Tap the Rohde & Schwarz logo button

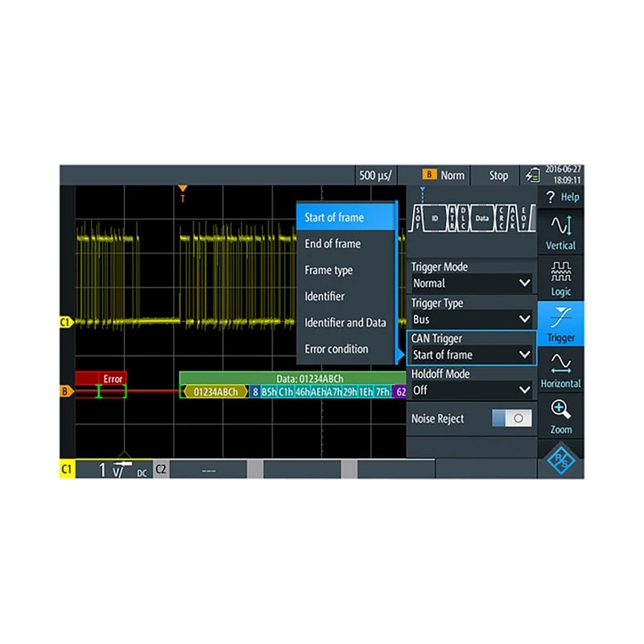point(560,460)
